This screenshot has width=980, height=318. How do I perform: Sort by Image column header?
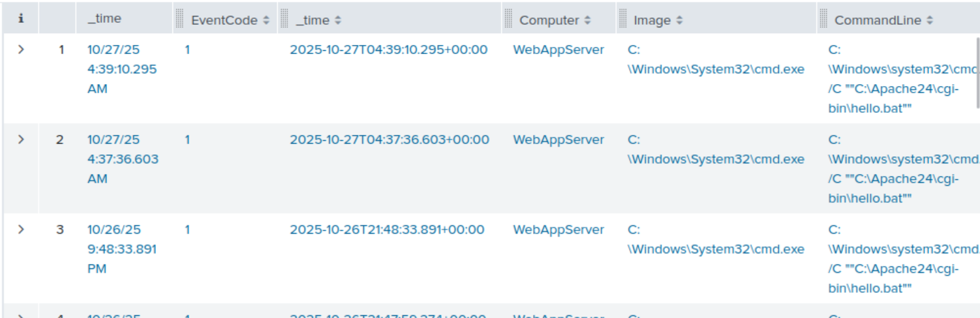[658, 20]
